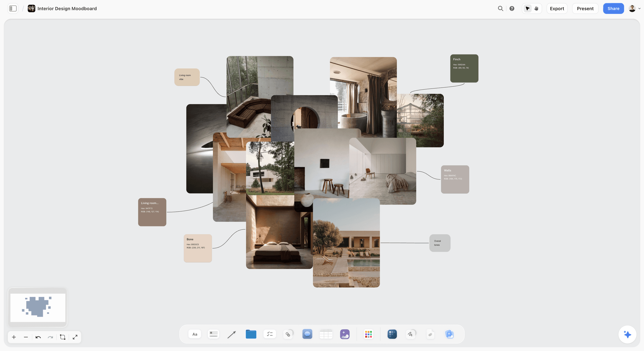Add an image with purple image tool
644x351 pixels.
click(x=345, y=334)
